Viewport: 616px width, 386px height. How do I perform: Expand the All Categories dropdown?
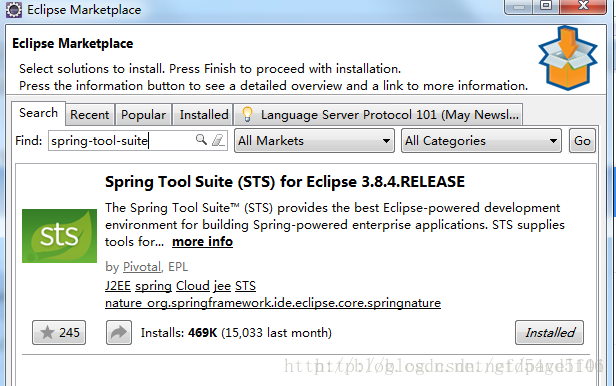[481, 141]
